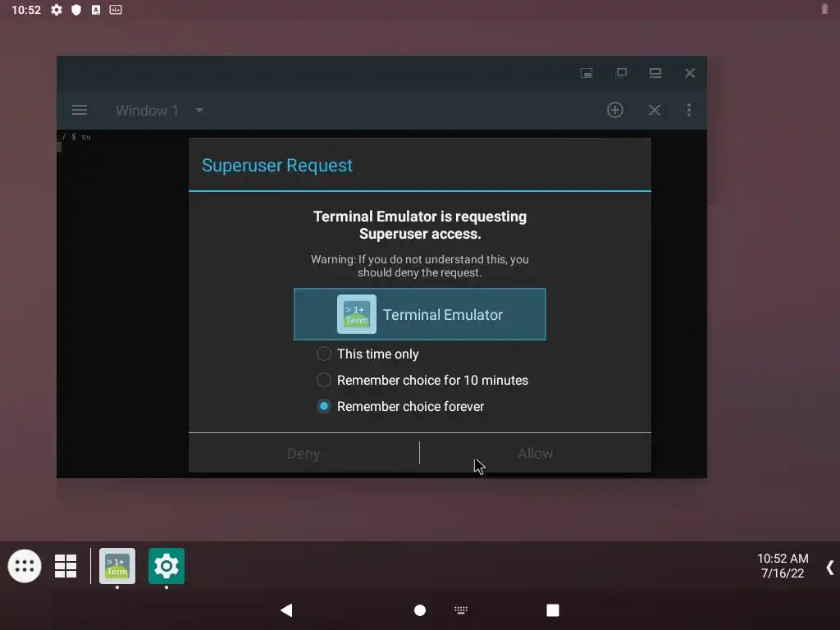
Task: Open Settings from taskbar
Action: [167, 566]
